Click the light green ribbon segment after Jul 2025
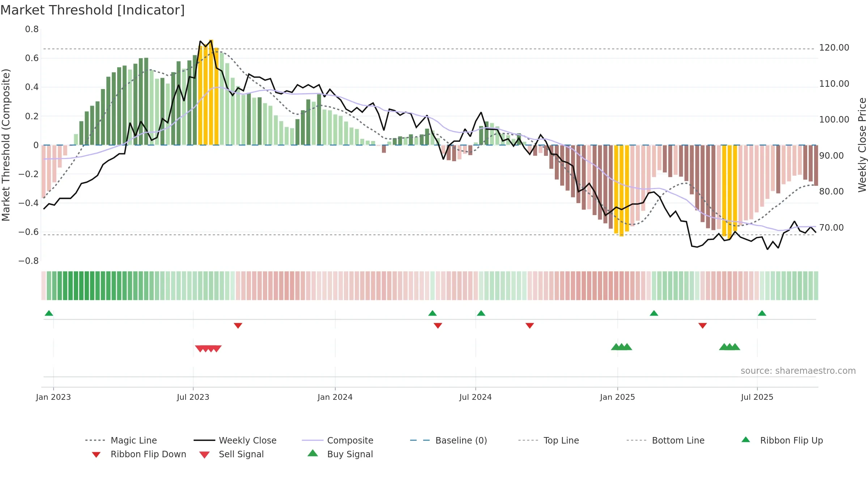The height and width of the screenshot is (488, 868). pyautogui.click(x=789, y=286)
